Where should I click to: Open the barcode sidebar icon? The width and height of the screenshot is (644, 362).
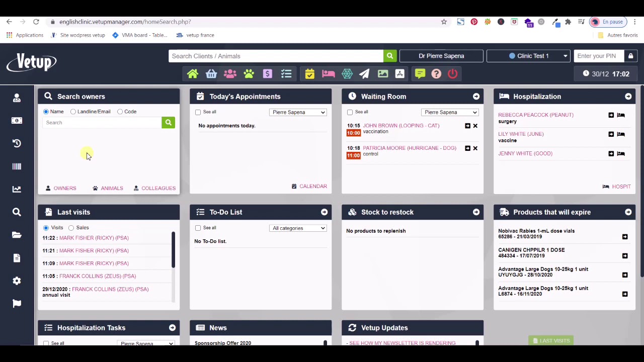tap(17, 166)
